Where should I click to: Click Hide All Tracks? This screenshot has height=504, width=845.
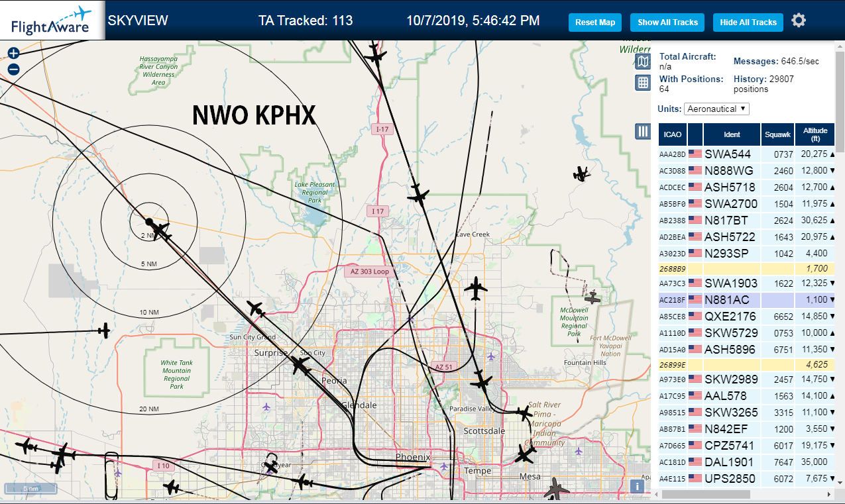coord(748,22)
